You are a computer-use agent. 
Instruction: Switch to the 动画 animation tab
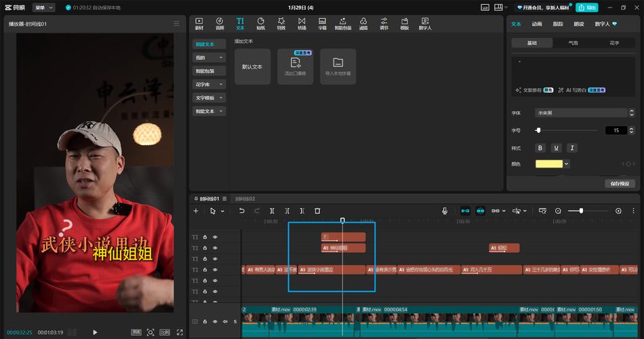(x=537, y=24)
